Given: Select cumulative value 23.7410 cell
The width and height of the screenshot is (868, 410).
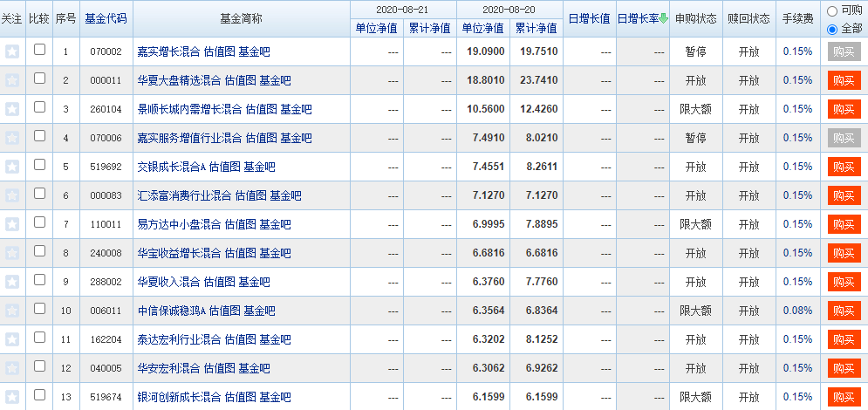Looking at the screenshot, I should tap(538, 81).
